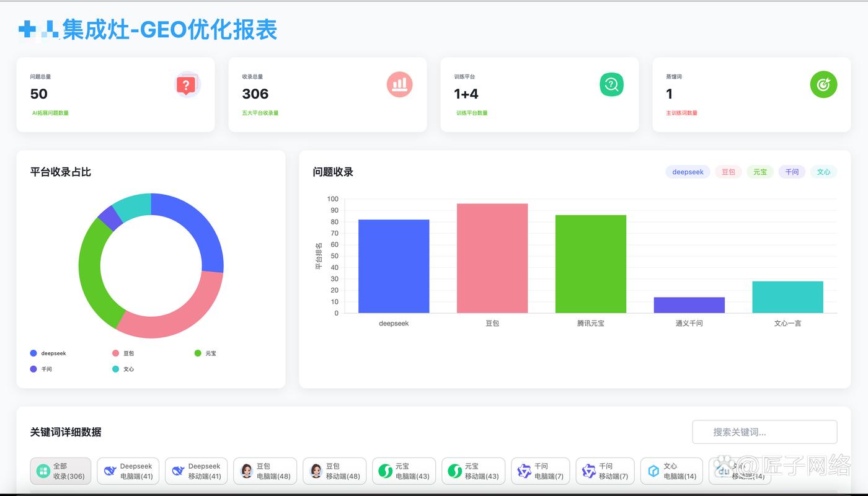Select the 元宝 电脑端(43) tab
Image resolution: width=868 pixels, height=496 pixels.
404,471
